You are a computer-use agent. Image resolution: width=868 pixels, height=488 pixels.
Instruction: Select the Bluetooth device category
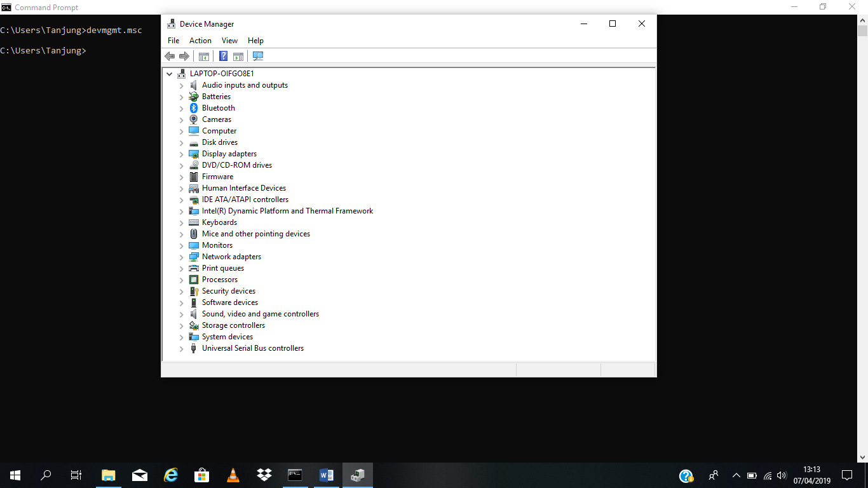(x=218, y=108)
